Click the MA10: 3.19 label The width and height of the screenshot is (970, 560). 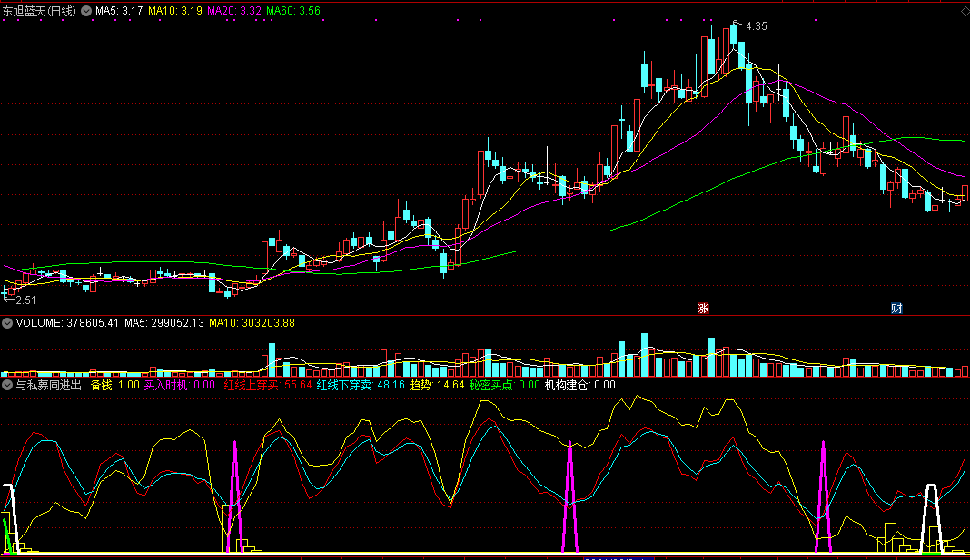175,11
